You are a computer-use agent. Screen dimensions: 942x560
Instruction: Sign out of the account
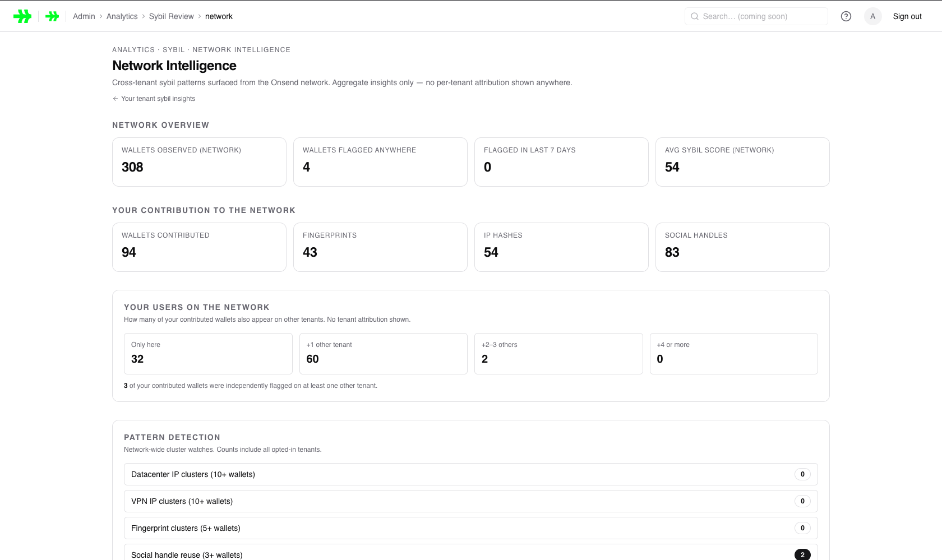(907, 16)
